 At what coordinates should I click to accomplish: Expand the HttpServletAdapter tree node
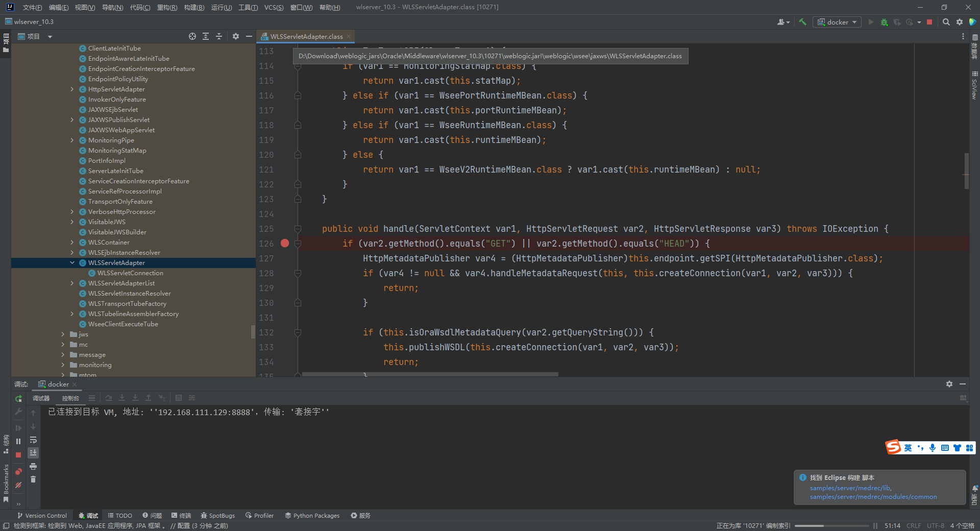[x=72, y=89]
